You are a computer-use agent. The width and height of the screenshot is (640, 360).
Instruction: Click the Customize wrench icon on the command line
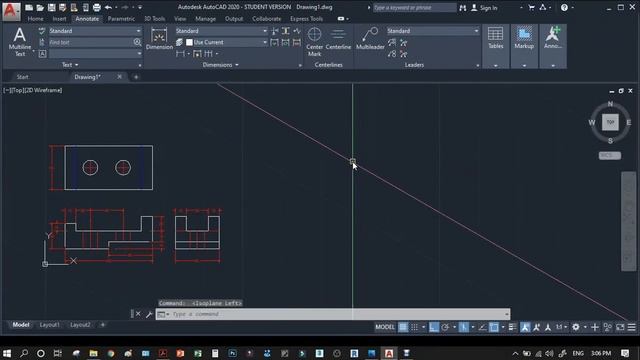pyautogui.click(x=149, y=314)
